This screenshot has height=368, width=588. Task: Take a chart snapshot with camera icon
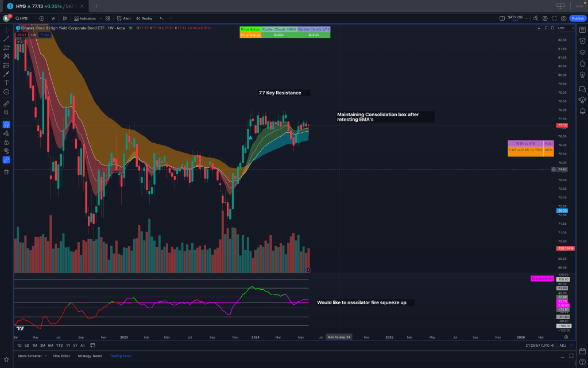pyautogui.click(x=563, y=18)
